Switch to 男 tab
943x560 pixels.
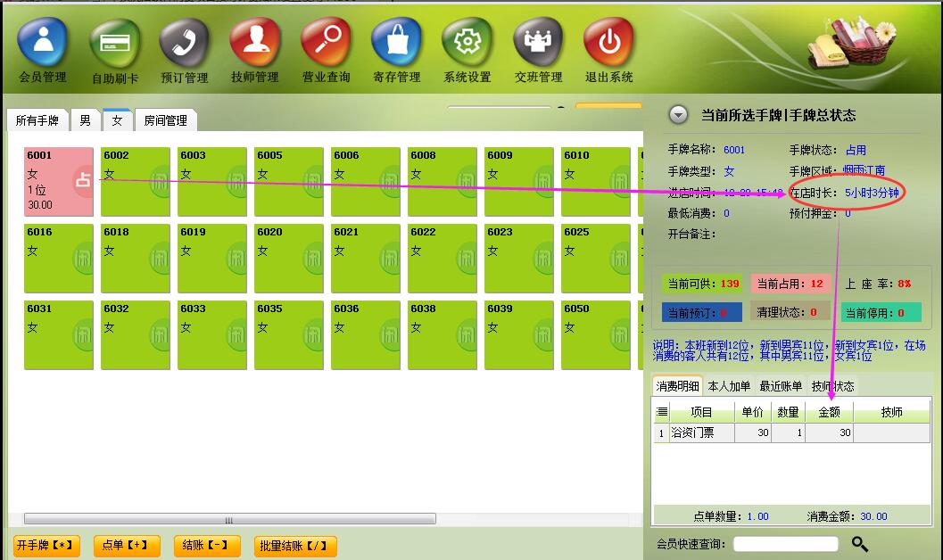coord(86,120)
